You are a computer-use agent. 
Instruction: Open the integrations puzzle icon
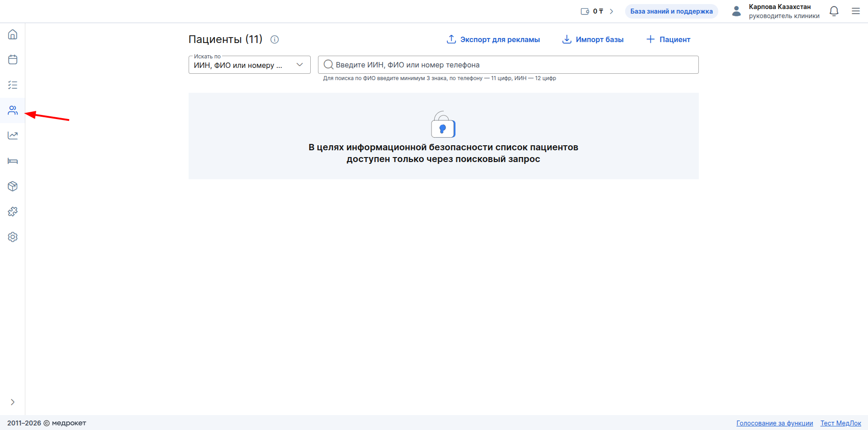click(x=13, y=212)
